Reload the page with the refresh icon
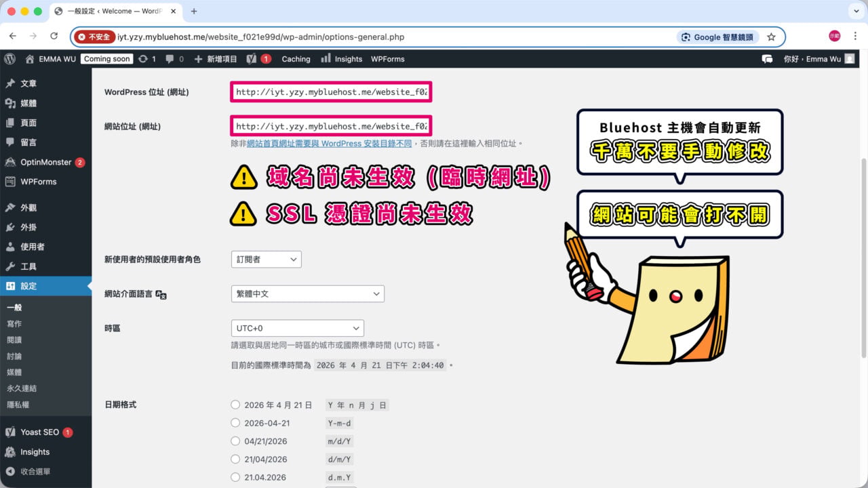Viewport: 868px width, 488px height. pyautogui.click(x=54, y=37)
